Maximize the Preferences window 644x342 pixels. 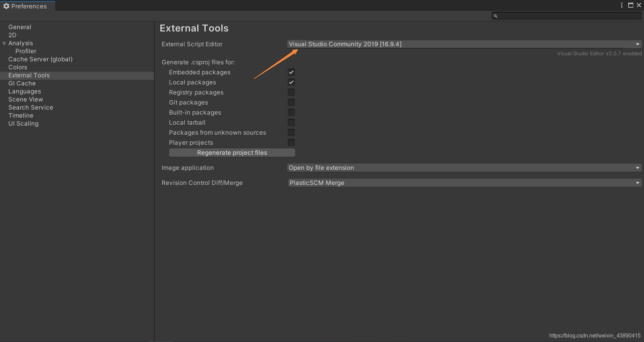[x=631, y=5]
